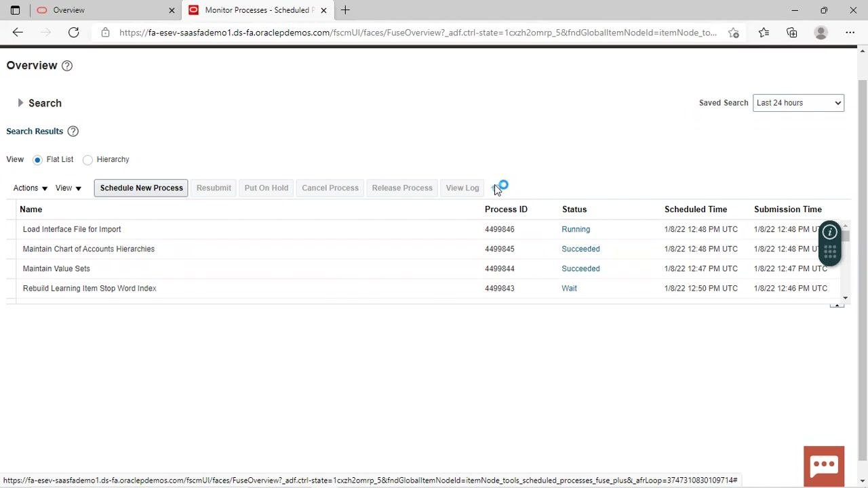The width and height of the screenshot is (868, 488).
Task: Open the Running status link
Action: pyautogui.click(x=576, y=229)
